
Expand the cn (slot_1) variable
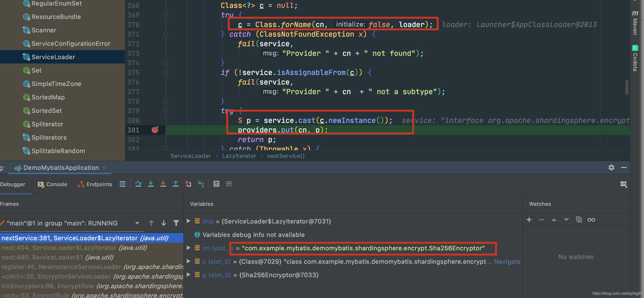coord(189,248)
